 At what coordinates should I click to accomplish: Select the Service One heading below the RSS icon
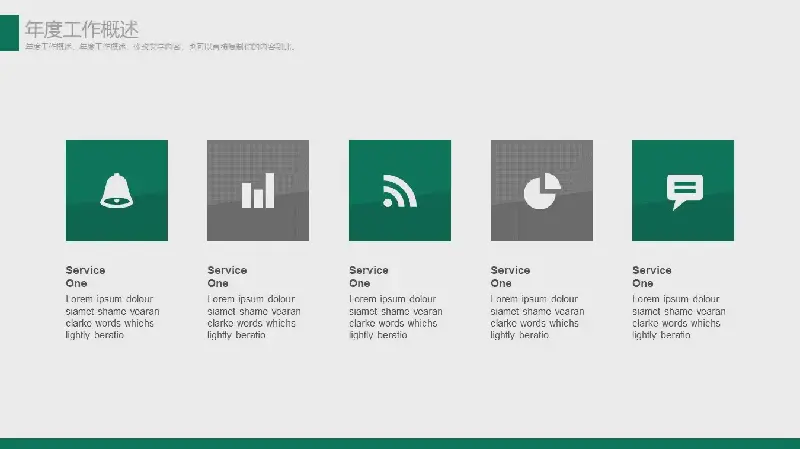pos(369,277)
